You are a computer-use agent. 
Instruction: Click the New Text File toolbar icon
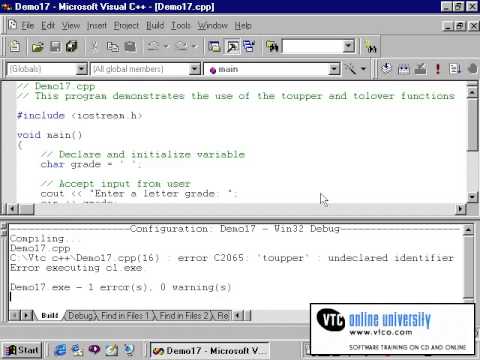(x=15, y=46)
